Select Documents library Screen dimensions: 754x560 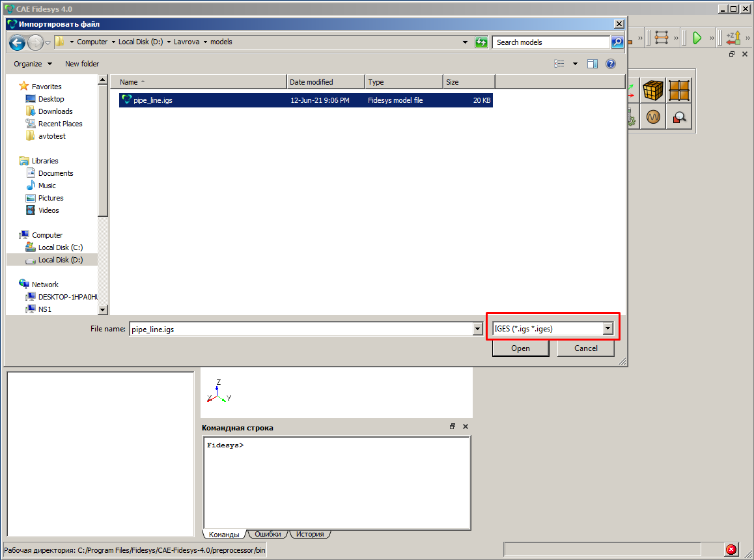pyautogui.click(x=56, y=173)
